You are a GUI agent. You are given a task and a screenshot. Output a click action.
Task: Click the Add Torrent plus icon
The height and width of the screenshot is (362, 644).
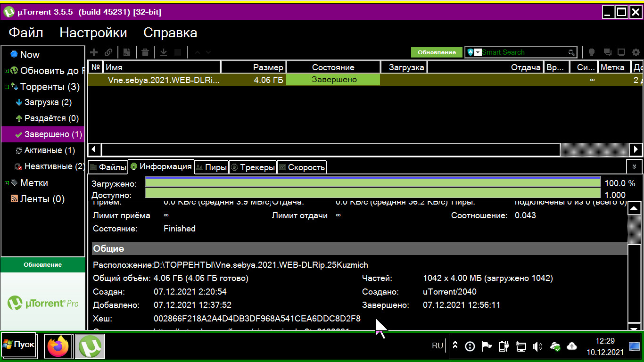click(94, 52)
